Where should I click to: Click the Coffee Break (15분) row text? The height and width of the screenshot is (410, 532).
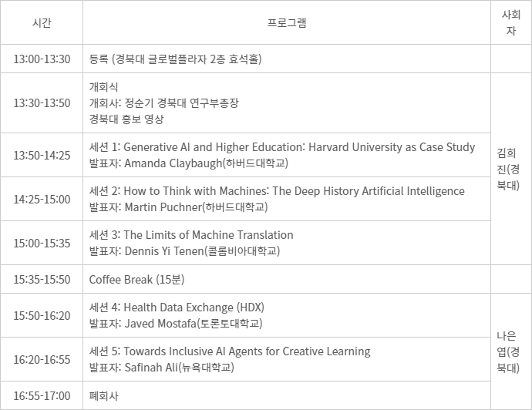[x=137, y=279]
